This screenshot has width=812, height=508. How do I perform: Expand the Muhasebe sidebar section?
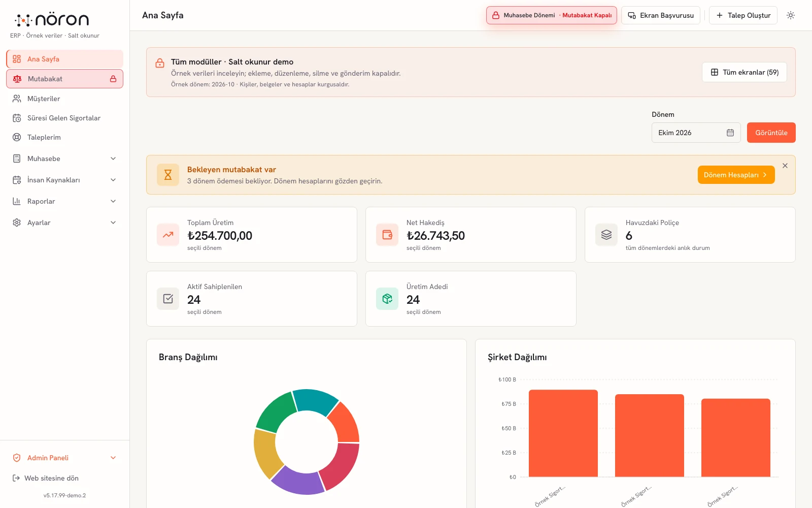65,158
